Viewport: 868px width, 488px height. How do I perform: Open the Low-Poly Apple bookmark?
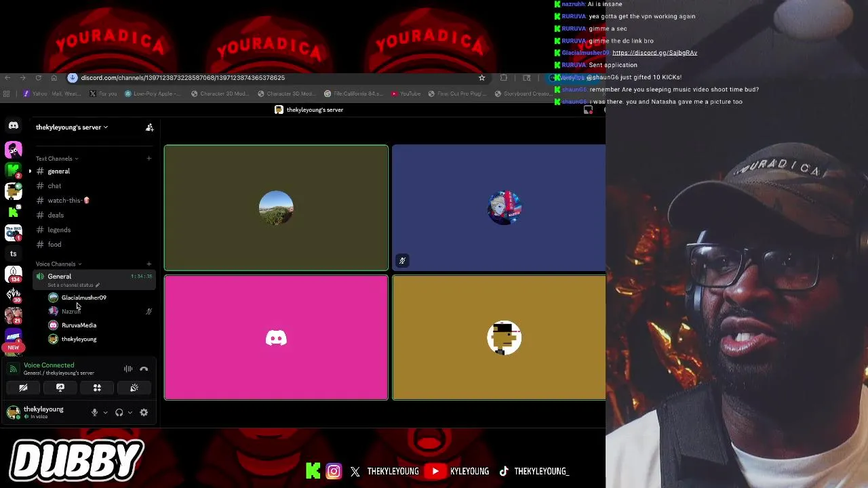click(x=153, y=94)
